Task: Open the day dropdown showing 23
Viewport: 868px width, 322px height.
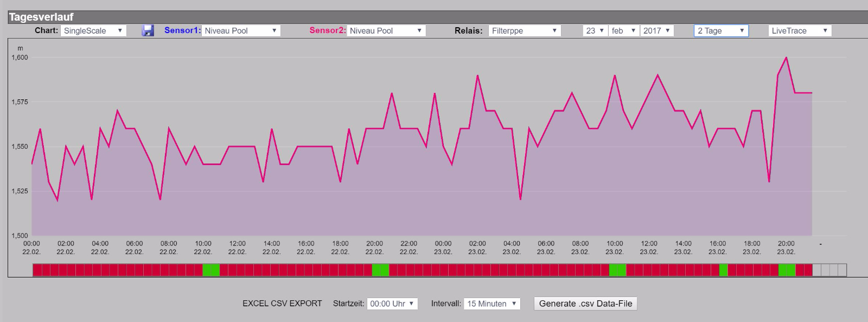Action: (x=595, y=30)
